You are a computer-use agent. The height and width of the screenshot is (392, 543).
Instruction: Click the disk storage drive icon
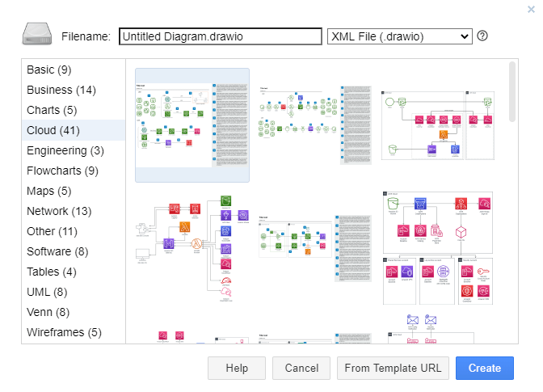(37, 36)
